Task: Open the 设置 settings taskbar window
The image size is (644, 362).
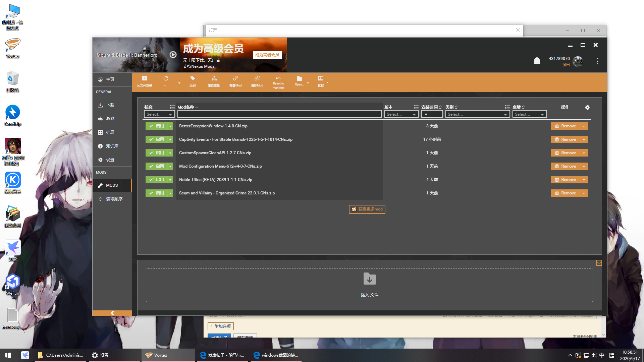Action: point(114,355)
